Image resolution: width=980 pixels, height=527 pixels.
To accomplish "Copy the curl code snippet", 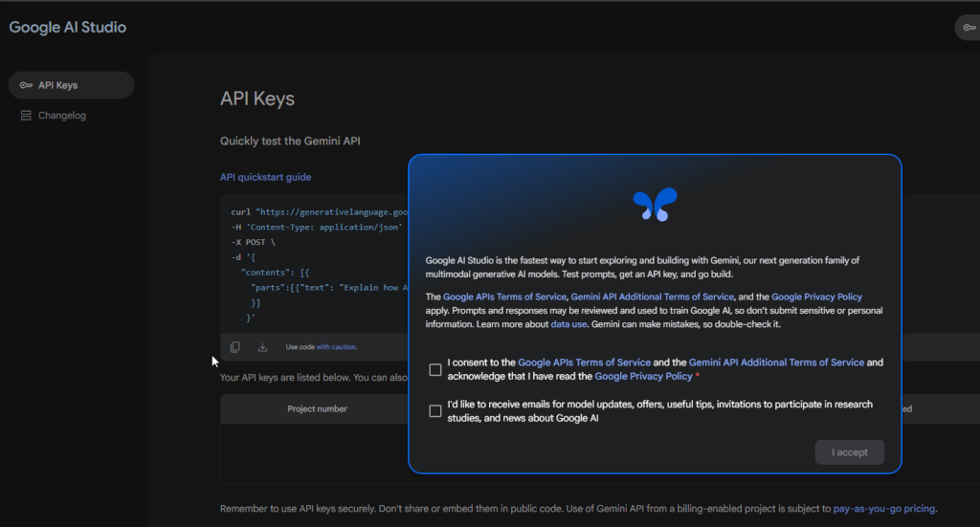I will (235, 347).
